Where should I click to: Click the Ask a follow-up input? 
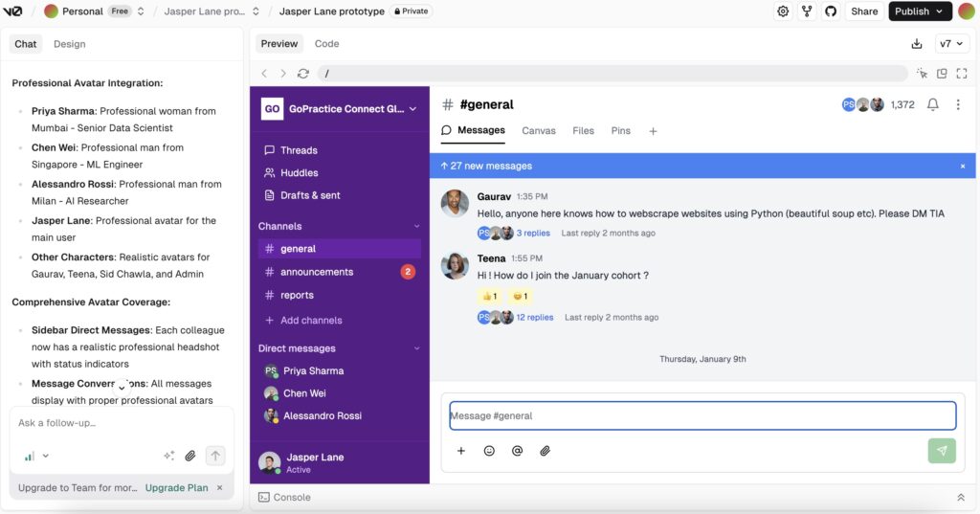click(122, 423)
